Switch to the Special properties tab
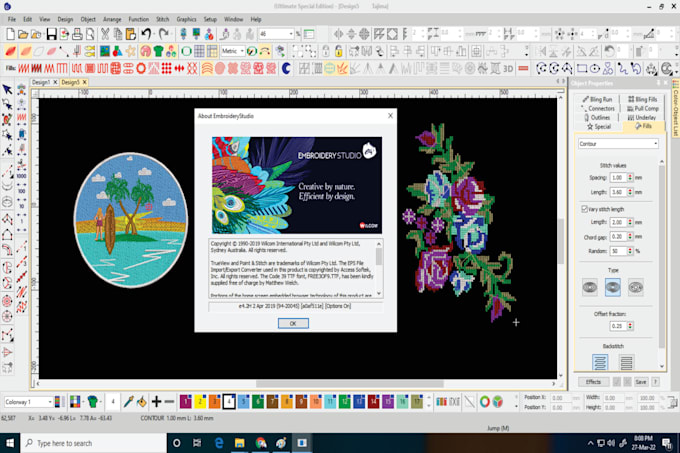 (598, 127)
